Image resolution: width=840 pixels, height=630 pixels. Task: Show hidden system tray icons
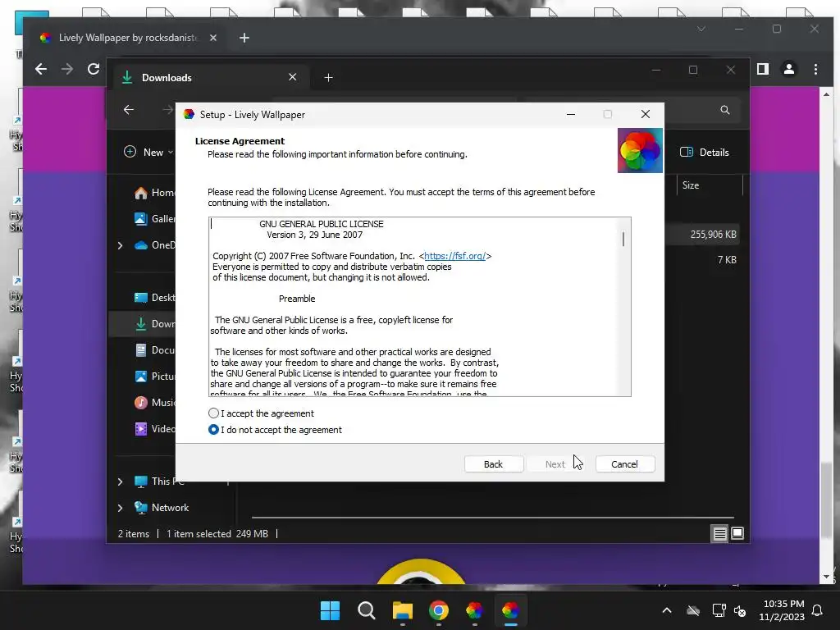(x=667, y=610)
